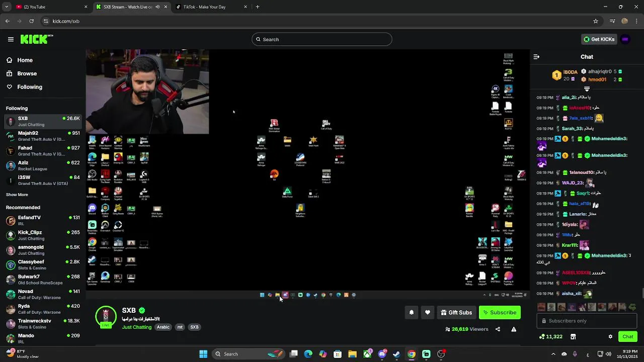The height and width of the screenshot is (362, 644).
Task: Bookmark this page with the star
Action: (596, 21)
